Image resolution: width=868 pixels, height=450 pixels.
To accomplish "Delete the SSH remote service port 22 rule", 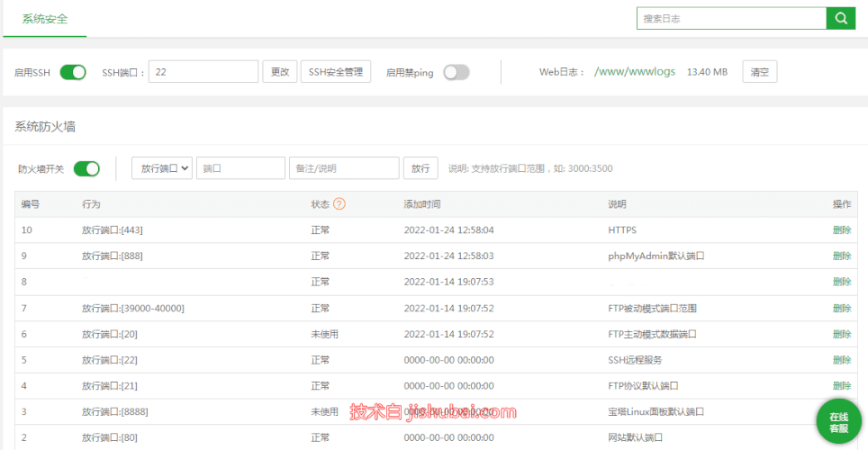I will [x=841, y=360].
